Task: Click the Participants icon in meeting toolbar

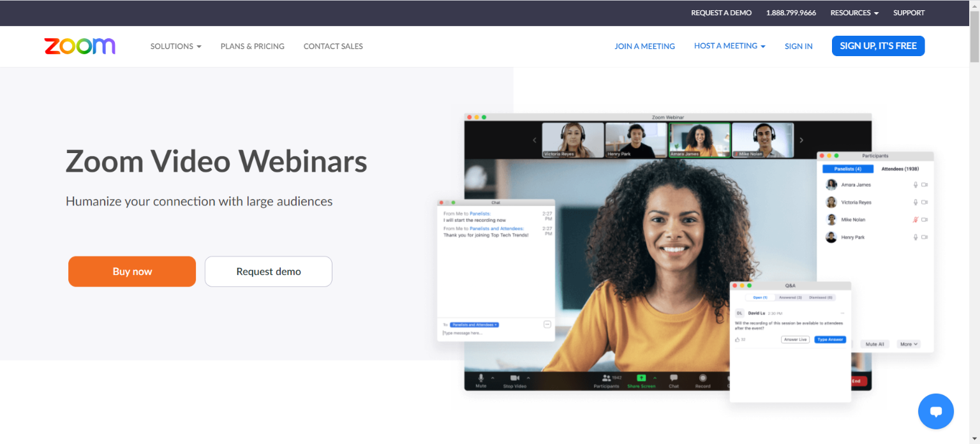Action: (x=605, y=378)
